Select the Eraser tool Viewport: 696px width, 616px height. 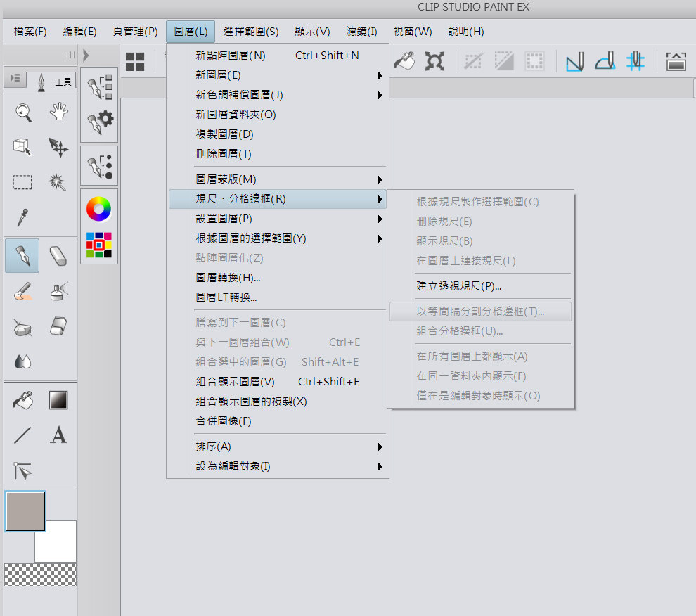(x=58, y=326)
